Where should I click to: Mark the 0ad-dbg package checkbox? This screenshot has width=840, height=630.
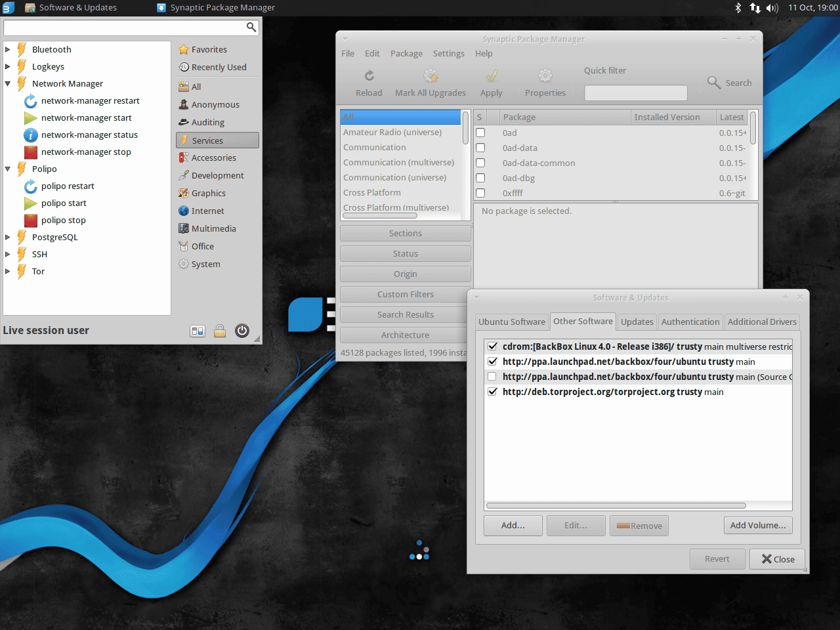click(480, 178)
